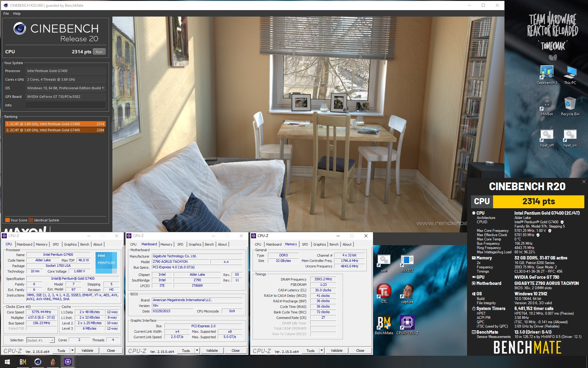Viewport: 588px width, 368px height.
Task: Click the CAS# Latency value 30.0 clocks
Action: 323,290
